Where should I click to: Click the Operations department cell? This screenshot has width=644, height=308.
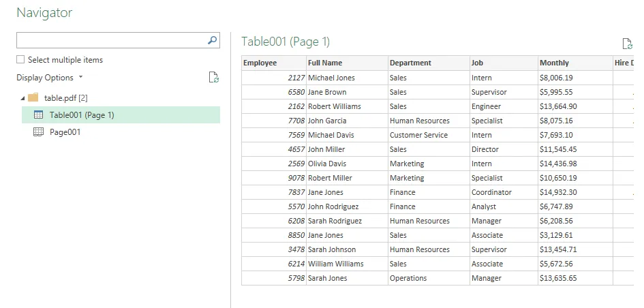click(429, 278)
